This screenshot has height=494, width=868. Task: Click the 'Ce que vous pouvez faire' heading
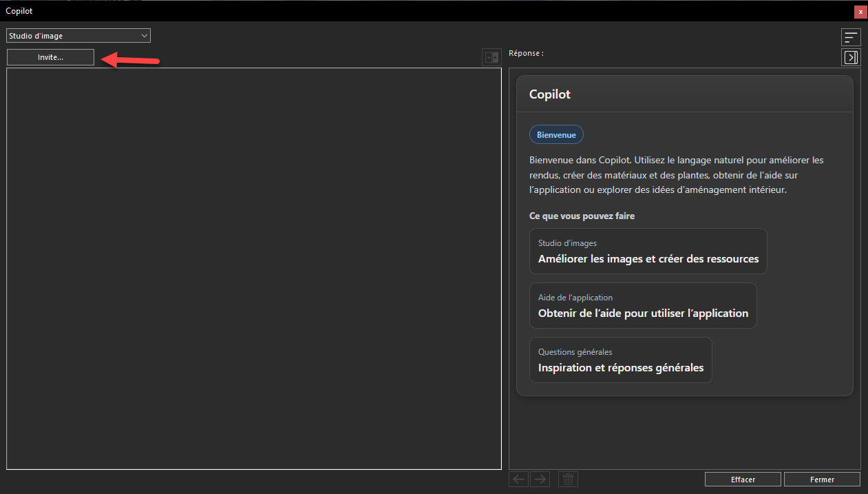pyautogui.click(x=582, y=216)
